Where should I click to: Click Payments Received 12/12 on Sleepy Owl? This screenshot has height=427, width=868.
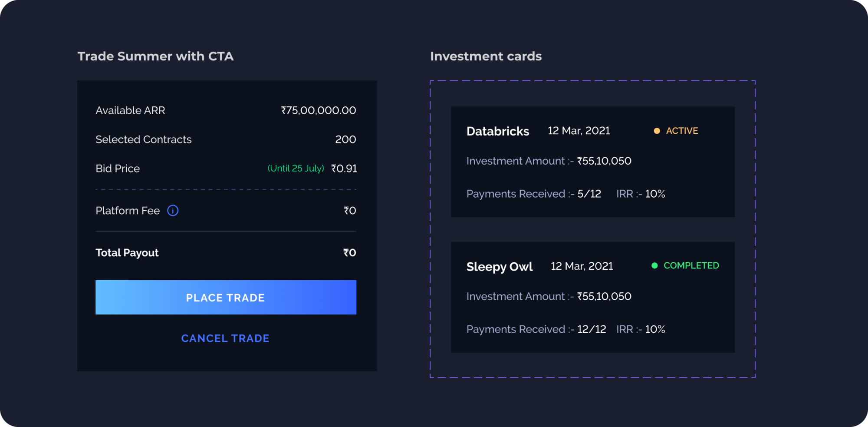pos(536,329)
